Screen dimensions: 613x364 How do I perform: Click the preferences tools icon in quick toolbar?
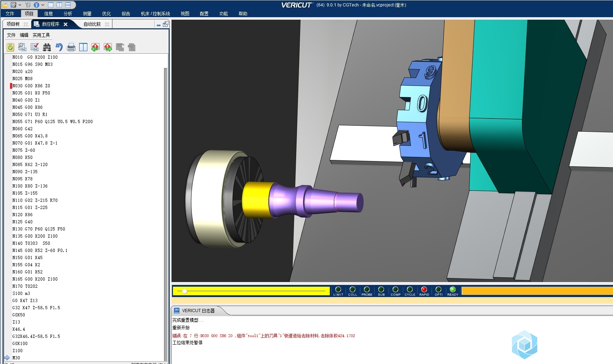pos(28,5)
